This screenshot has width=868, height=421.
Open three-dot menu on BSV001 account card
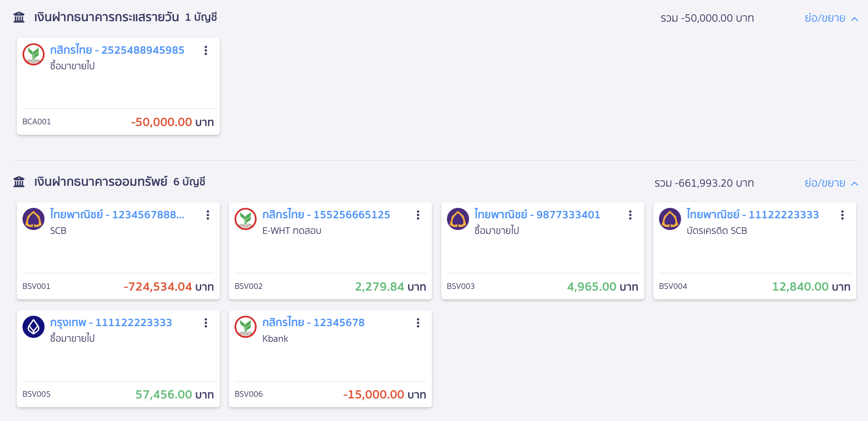[208, 215]
